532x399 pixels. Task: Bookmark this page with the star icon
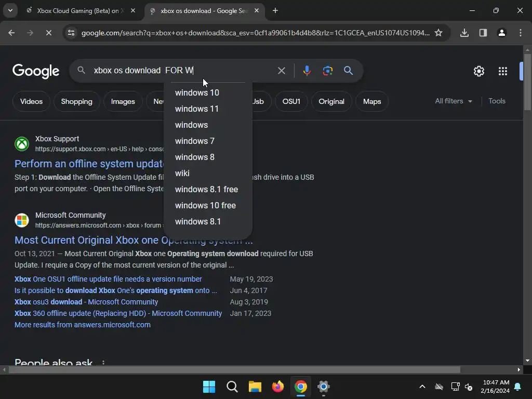(438, 33)
